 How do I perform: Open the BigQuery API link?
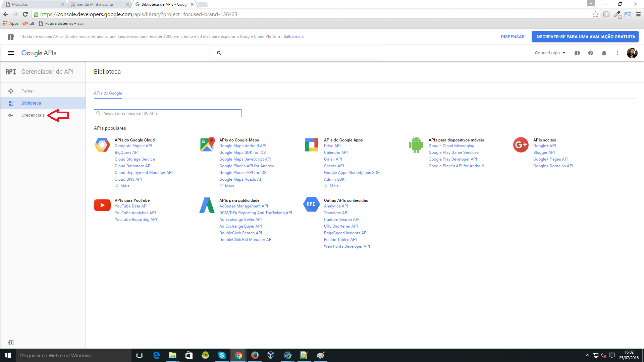click(126, 153)
